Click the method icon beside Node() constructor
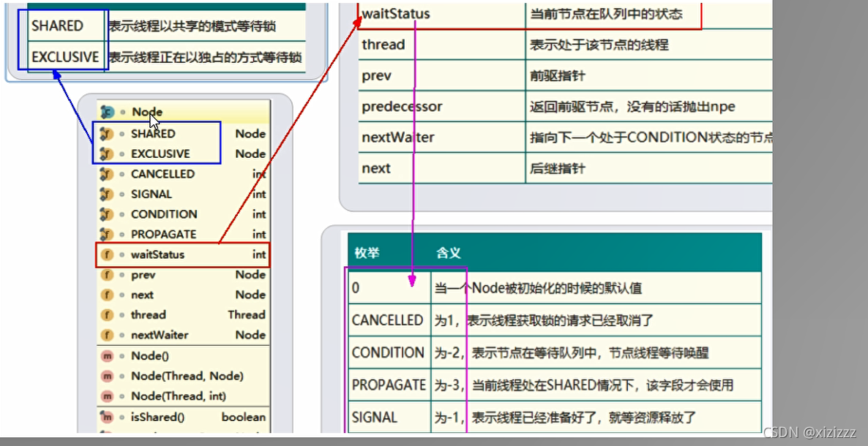 coord(106,356)
